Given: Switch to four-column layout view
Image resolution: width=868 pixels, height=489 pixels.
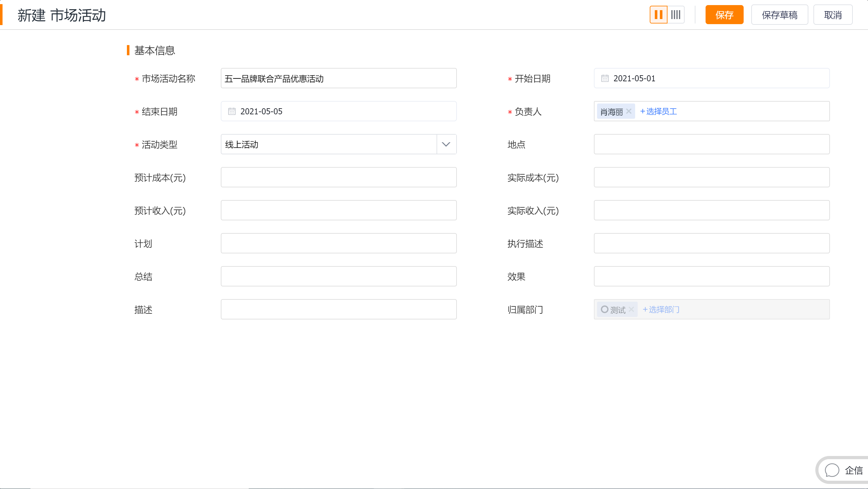Looking at the screenshot, I should (676, 15).
